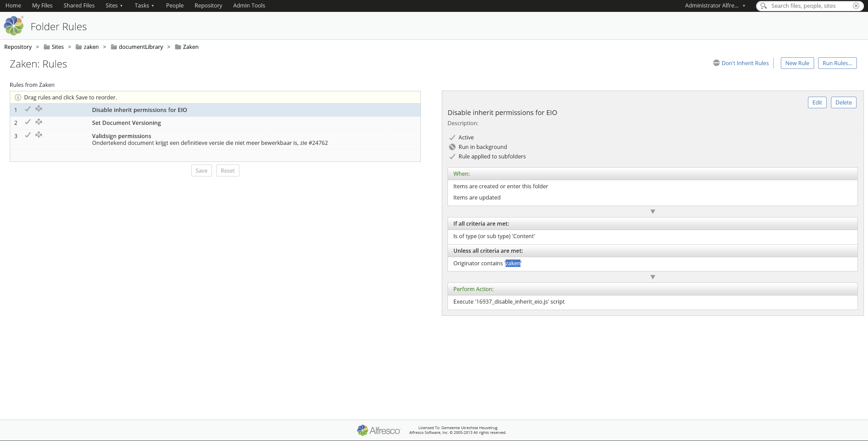This screenshot has height=441, width=868.
Task: Go to Admin Tools menu item
Action: point(249,5)
